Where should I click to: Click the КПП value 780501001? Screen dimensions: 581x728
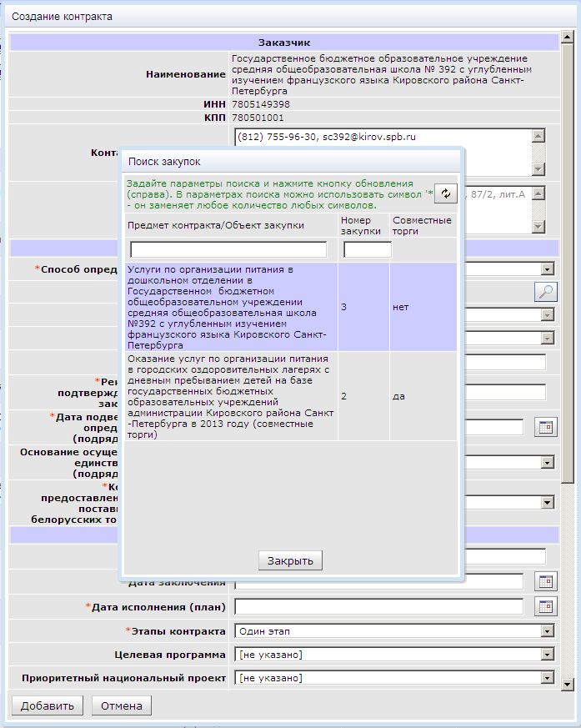pyautogui.click(x=258, y=118)
